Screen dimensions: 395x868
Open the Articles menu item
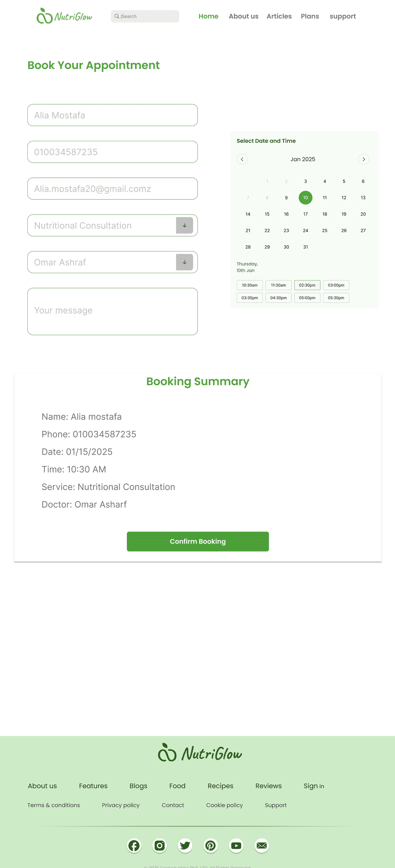(279, 16)
